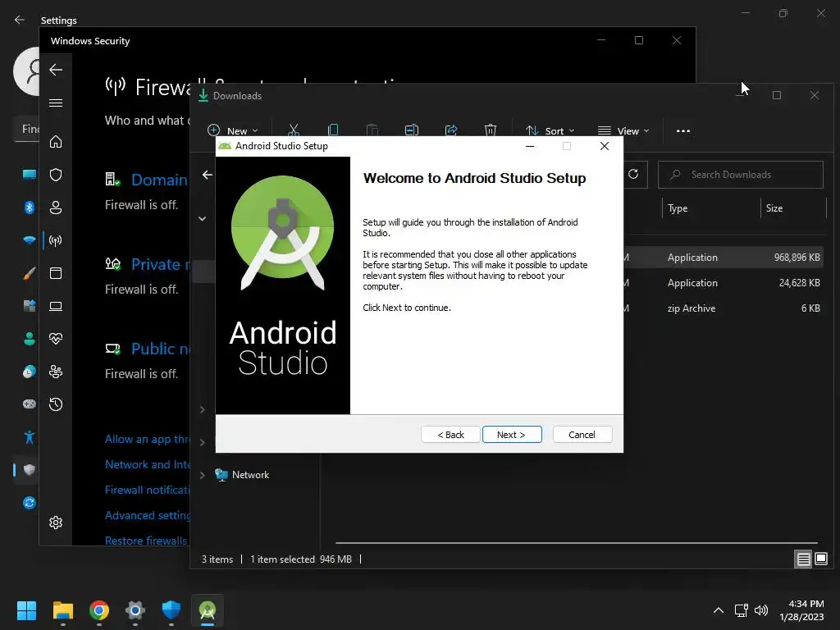The width and height of the screenshot is (840, 630).
Task: Click the Paste icon in Downloads toolbar
Action: pos(372,130)
